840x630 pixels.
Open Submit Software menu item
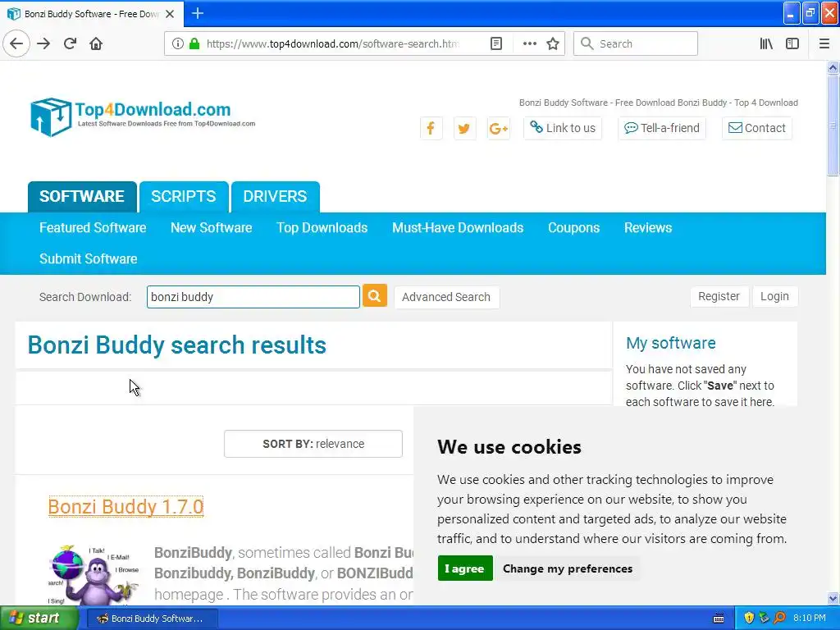[x=89, y=258]
